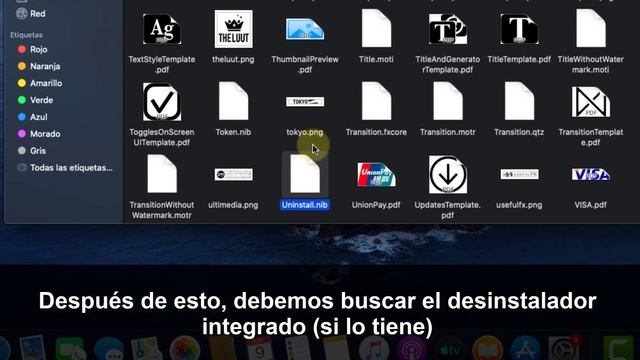Select the Title.moti blank document icon
Viewport: 640px width, 360px height.
point(376,29)
